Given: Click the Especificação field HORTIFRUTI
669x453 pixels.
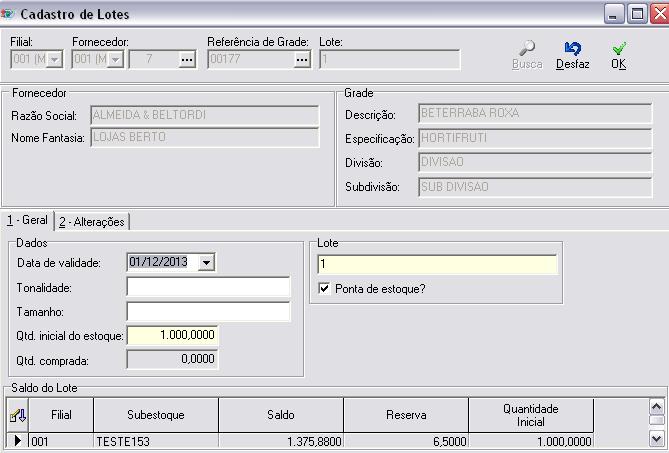Looking at the screenshot, I should click(x=535, y=138).
